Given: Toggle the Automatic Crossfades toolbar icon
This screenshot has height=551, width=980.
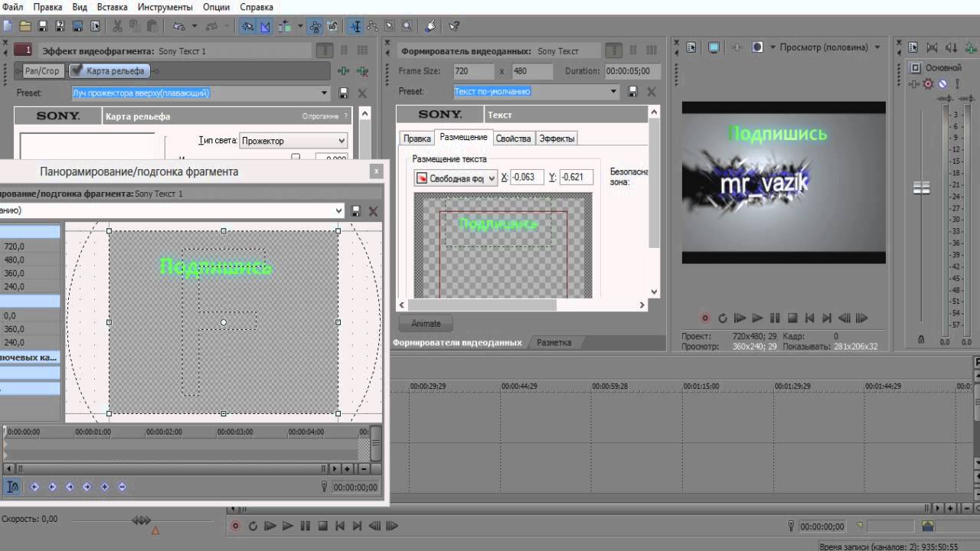Looking at the screenshot, I should point(265,26).
